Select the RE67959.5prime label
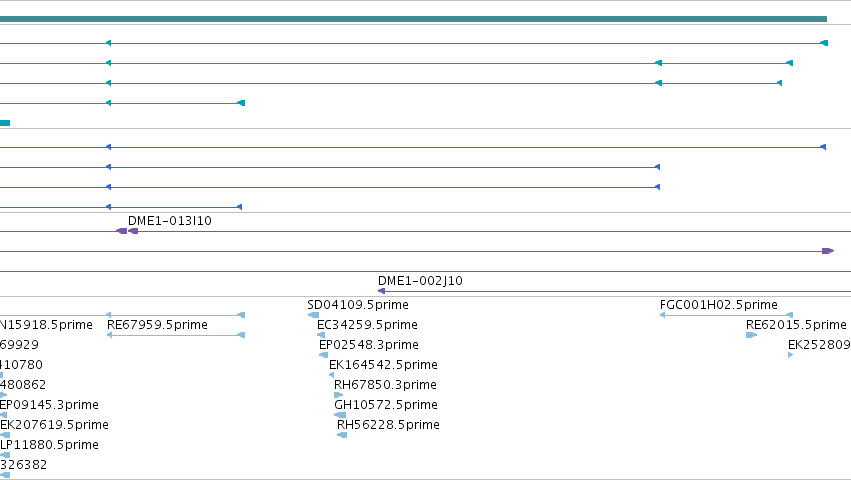Screen dimensions: 851x480 [157, 325]
